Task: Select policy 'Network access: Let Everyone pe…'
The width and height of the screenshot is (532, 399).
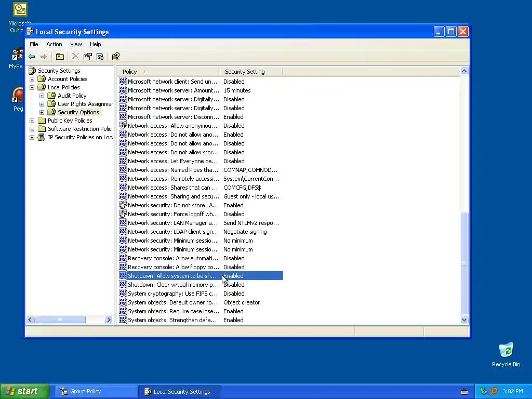Action: [172, 161]
